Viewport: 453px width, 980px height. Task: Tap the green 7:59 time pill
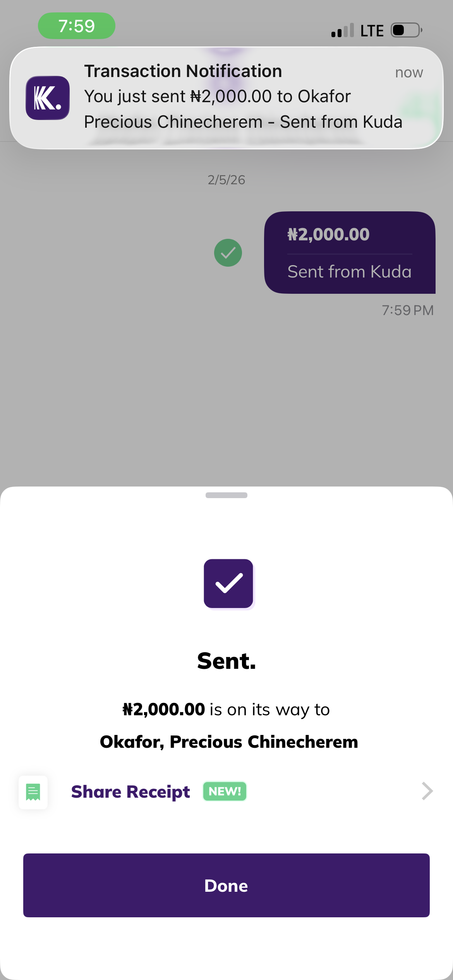(77, 26)
